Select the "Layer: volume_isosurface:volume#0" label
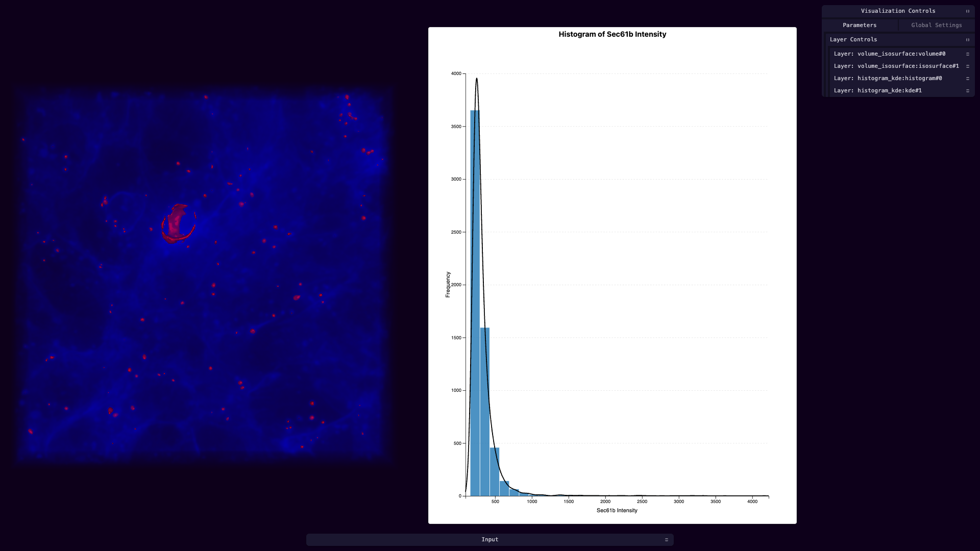The height and width of the screenshot is (551, 980). pyautogui.click(x=889, y=54)
